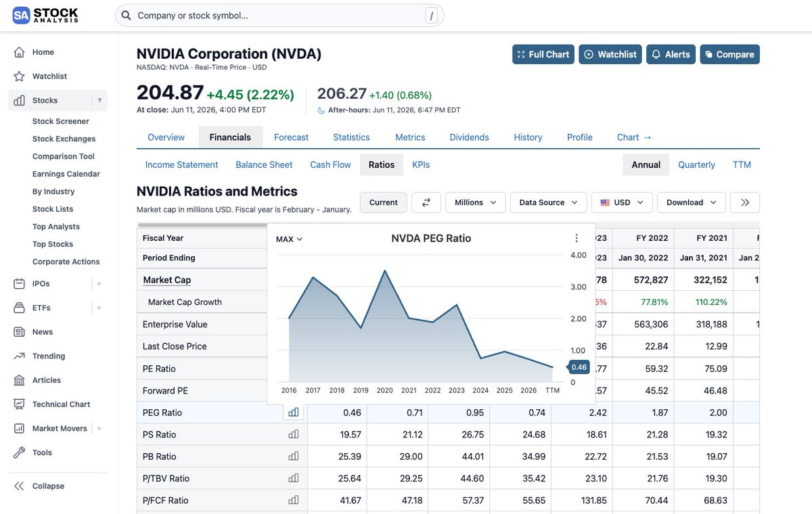
Task: Click the Market Cap row label
Action: [x=167, y=280]
